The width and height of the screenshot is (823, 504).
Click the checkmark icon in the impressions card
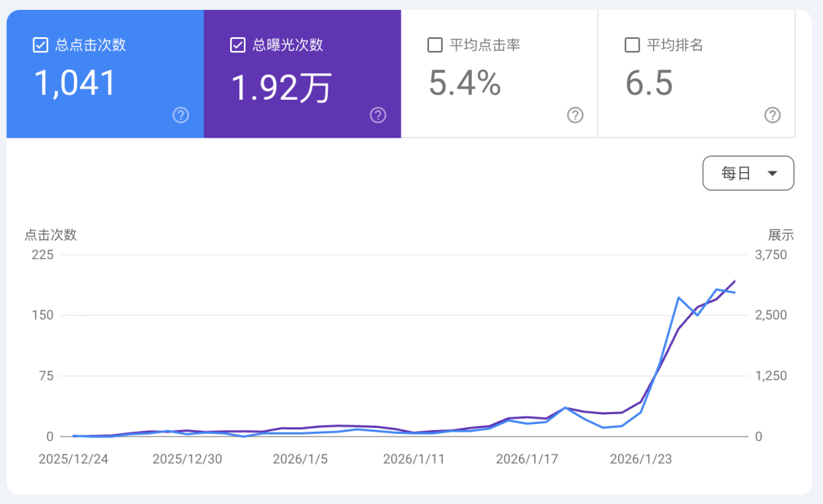point(237,44)
